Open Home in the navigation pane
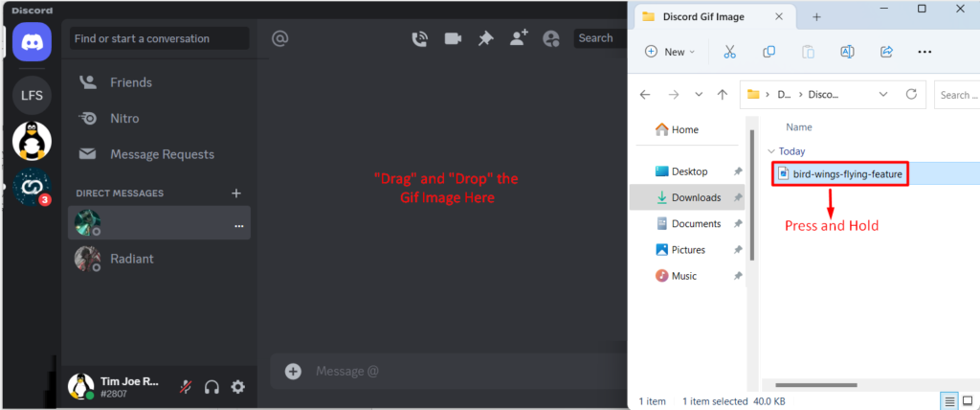 click(677, 129)
